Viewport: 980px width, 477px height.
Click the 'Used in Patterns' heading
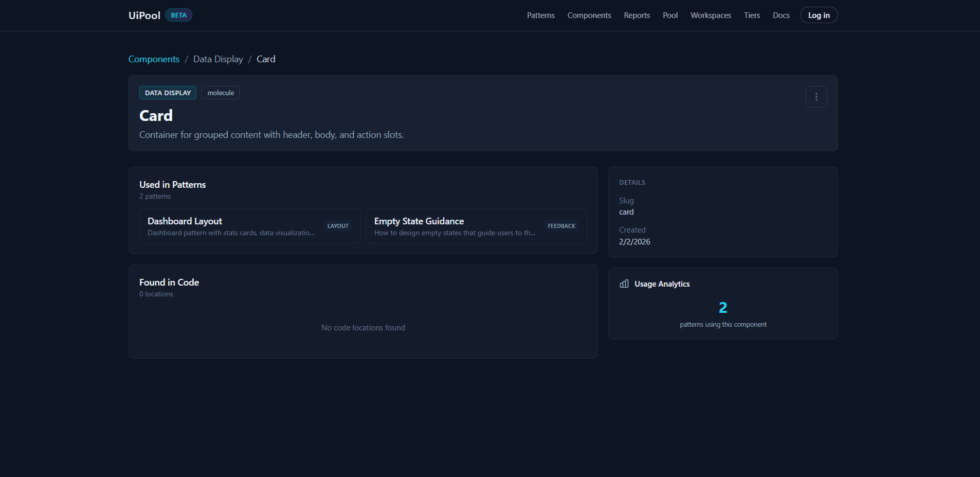click(x=172, y=185)
